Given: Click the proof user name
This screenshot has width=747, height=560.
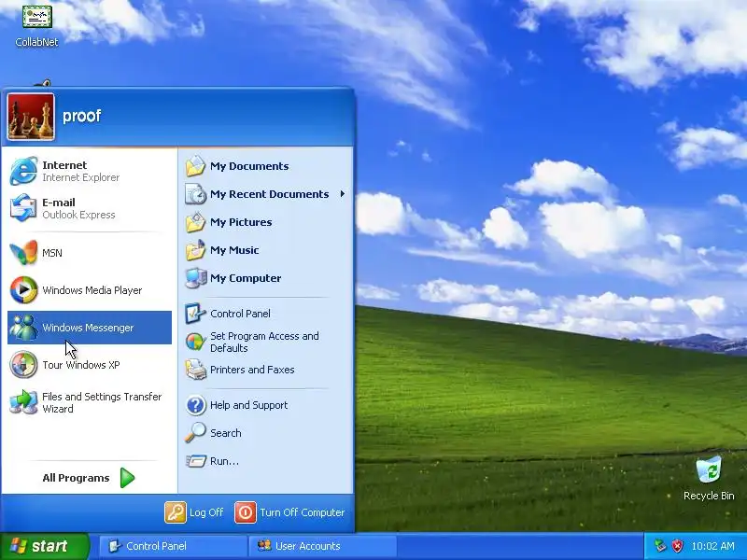Looking at the screenshot, I should 81,116.
